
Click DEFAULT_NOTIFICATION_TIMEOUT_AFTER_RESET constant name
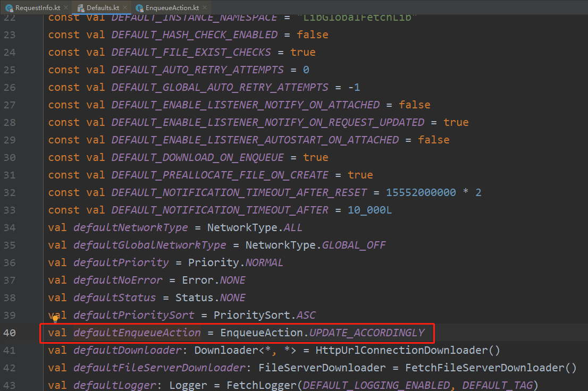click(239, 193)
